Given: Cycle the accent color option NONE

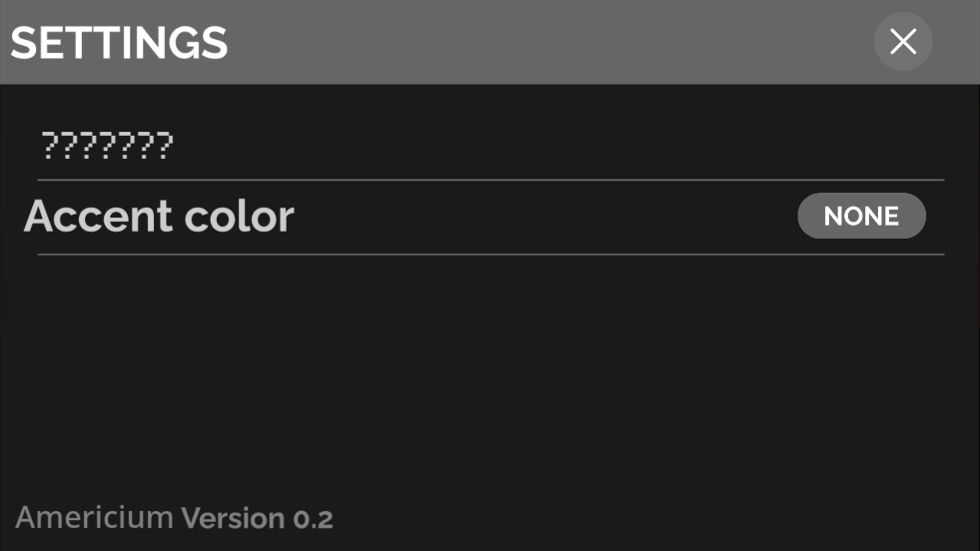Looking at the screenshot, I should tap(861, 216).
